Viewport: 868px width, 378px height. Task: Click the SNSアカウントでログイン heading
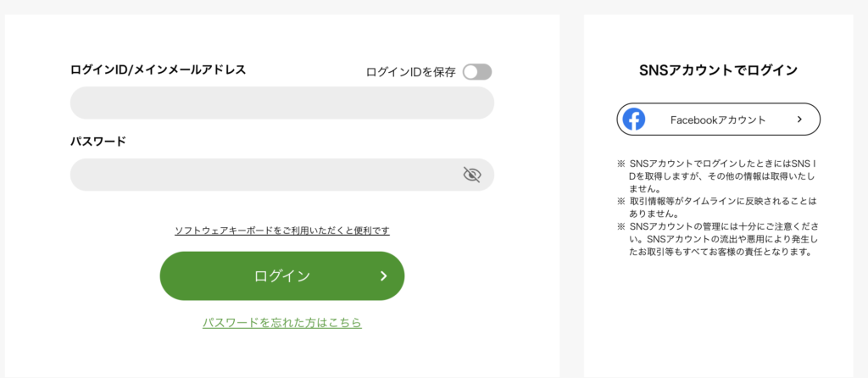(719, 70)
